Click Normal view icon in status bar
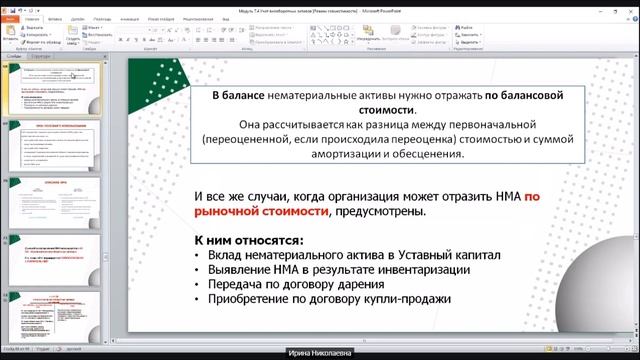Viewport: 640px width, 360px height. point(549,349)
